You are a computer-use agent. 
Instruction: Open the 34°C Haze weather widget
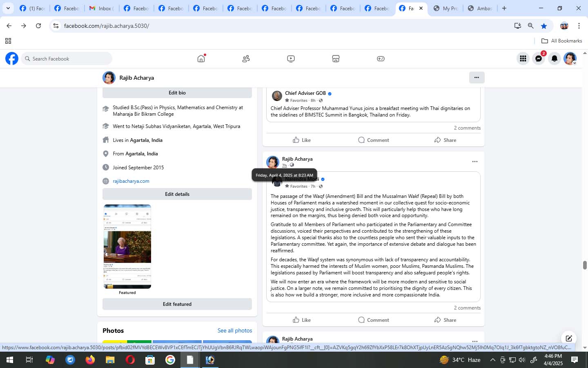tap(460, 360)
